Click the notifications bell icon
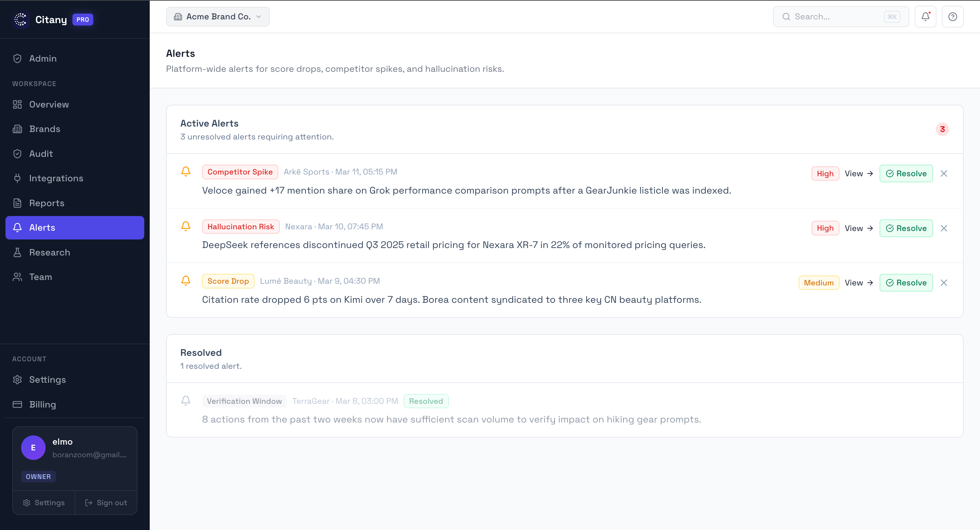 925,16
